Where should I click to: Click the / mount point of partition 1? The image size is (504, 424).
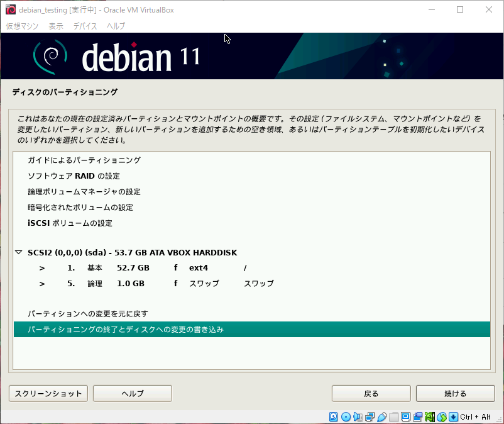tap(245, 268)
